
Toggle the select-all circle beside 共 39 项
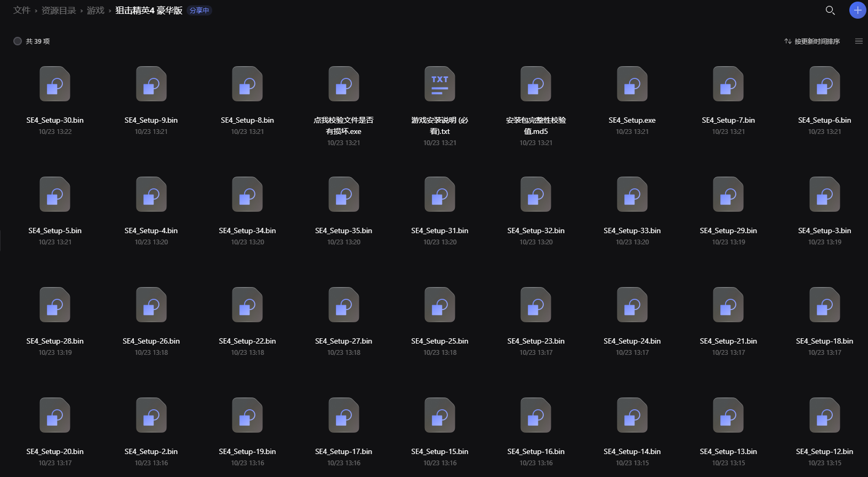(x=18, y=41)
